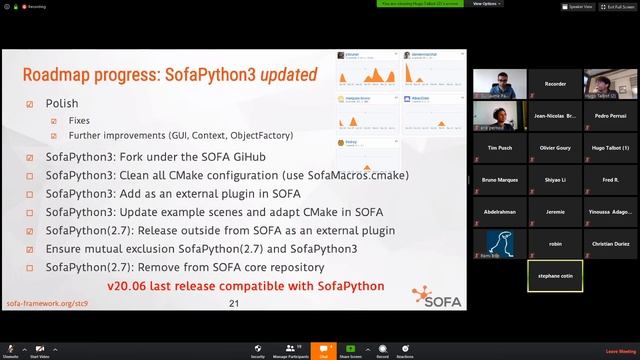Start Video from the Zoom toolbar
The width and height of the screenshot is (640, 360).
40,351
